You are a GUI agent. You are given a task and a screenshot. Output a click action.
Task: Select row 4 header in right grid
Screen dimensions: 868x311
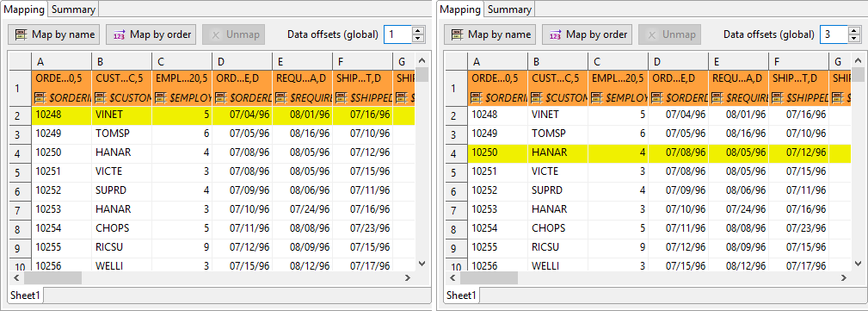tap(457, 153)
